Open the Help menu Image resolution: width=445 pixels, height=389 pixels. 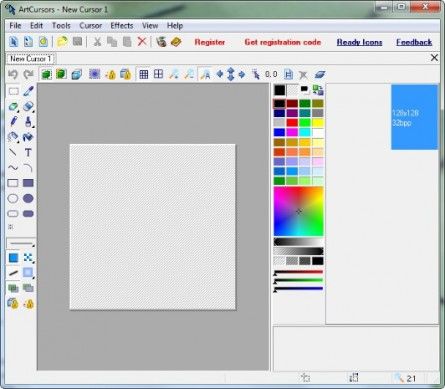point(175,26)
